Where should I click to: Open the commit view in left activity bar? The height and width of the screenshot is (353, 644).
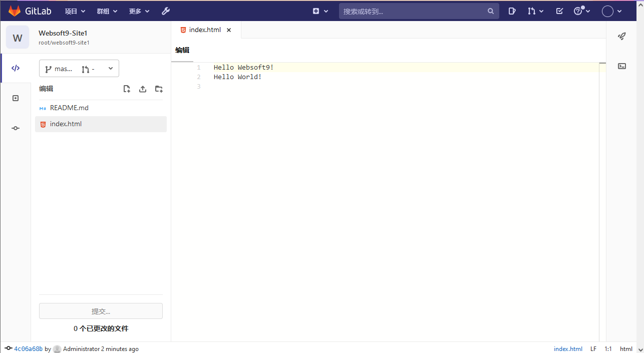[x=16, y=128]
